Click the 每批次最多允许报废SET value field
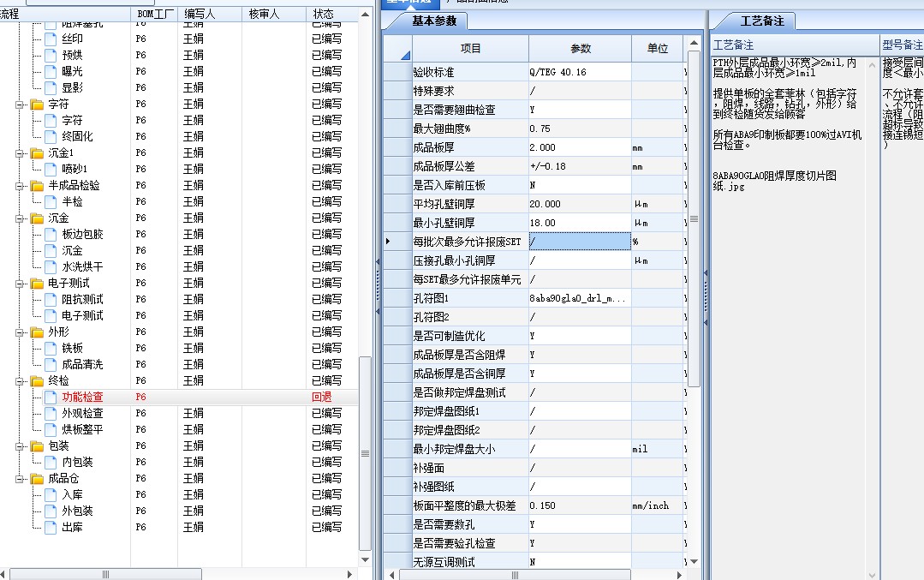Viewport: 924px width, 580px height. click(x=580, y=242)
